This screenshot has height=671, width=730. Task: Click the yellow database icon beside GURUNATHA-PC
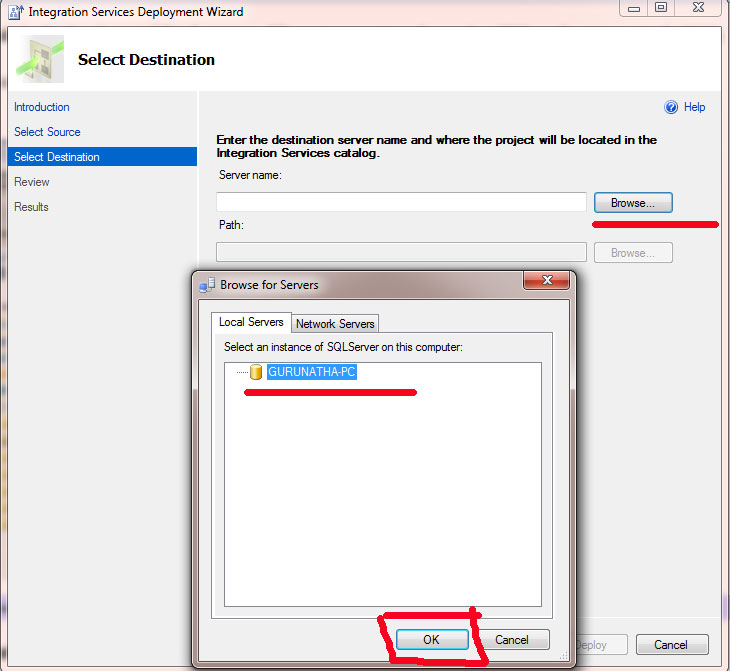pyautogui.click(x=256, y=372)
